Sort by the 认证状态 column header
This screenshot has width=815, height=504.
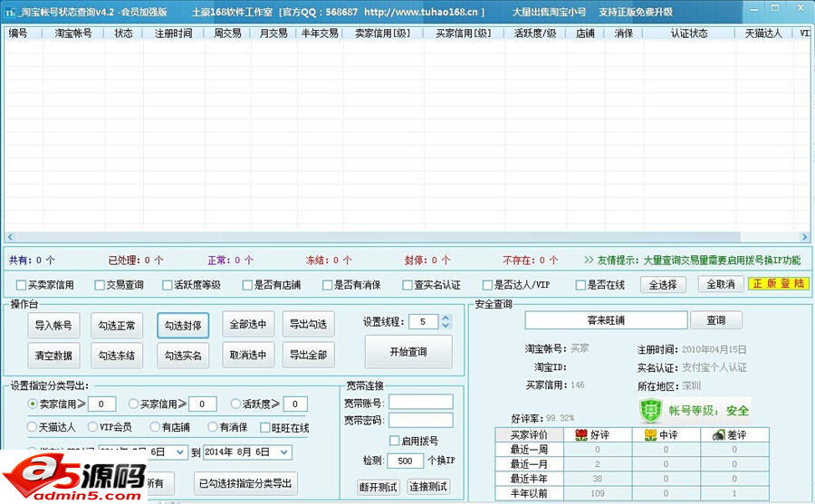tap(688, 33)
